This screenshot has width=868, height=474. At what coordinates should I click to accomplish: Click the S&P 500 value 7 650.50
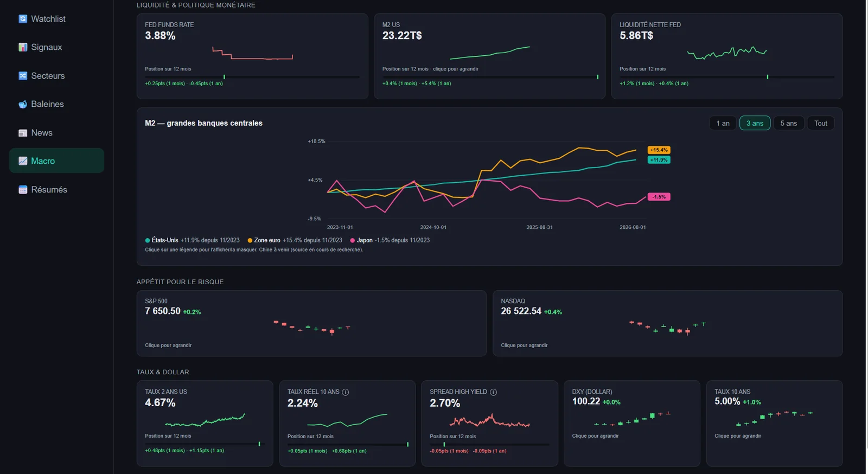(x=163, y=311)
